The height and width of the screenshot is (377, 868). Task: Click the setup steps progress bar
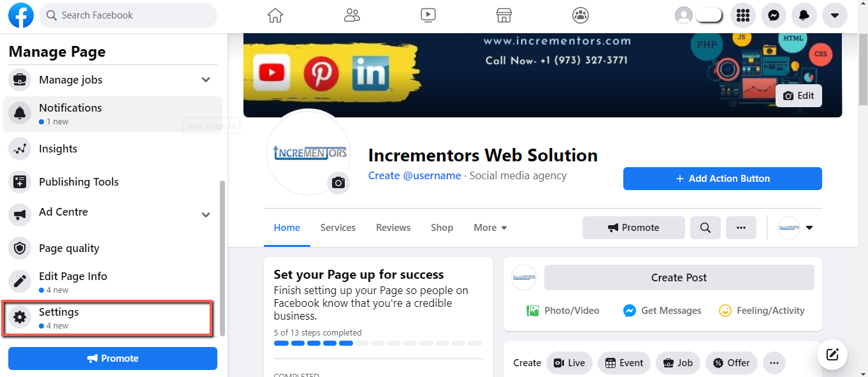(x=379, y=343)
